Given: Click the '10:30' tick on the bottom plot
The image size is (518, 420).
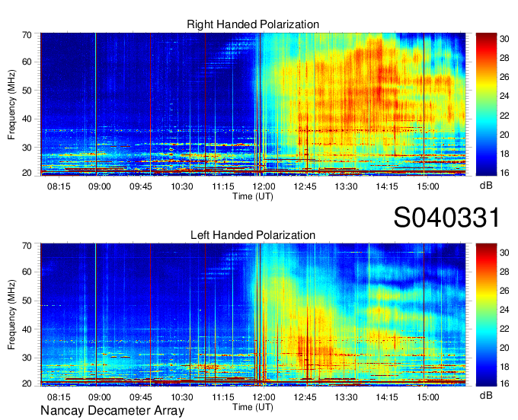Looking at the screenshot, I should 182,397.
